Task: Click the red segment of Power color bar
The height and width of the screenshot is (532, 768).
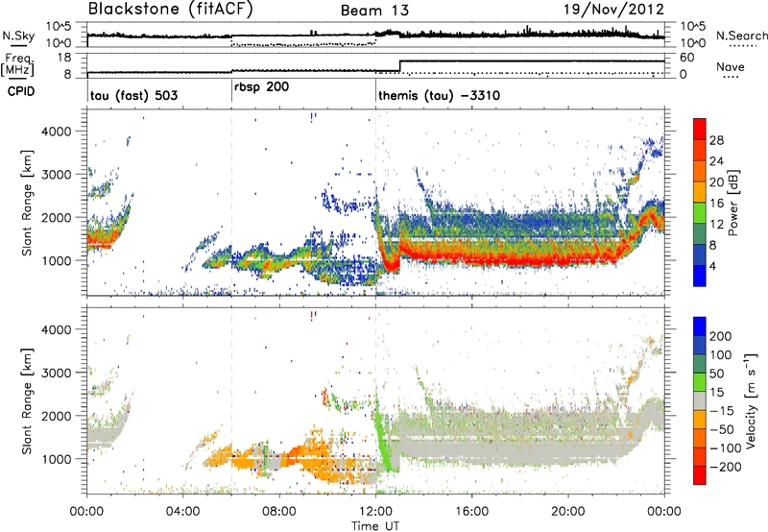Action: [x=700, y=129]
